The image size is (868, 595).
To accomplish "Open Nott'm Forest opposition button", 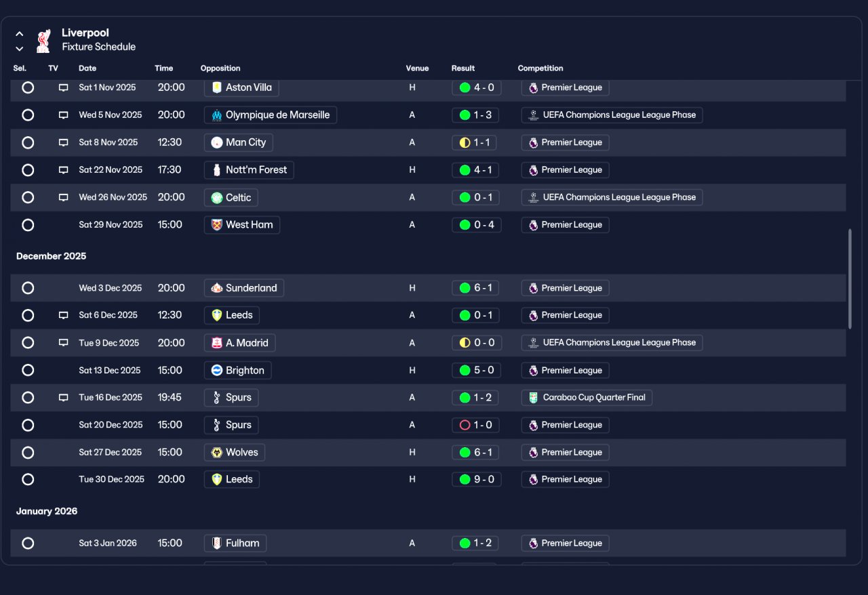I will (249, 170).
